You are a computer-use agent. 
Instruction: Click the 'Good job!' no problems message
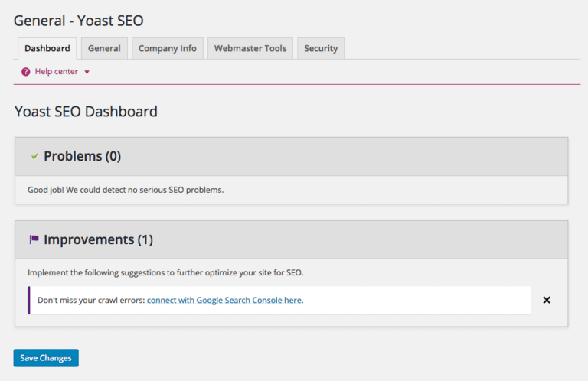pos(126,190)
